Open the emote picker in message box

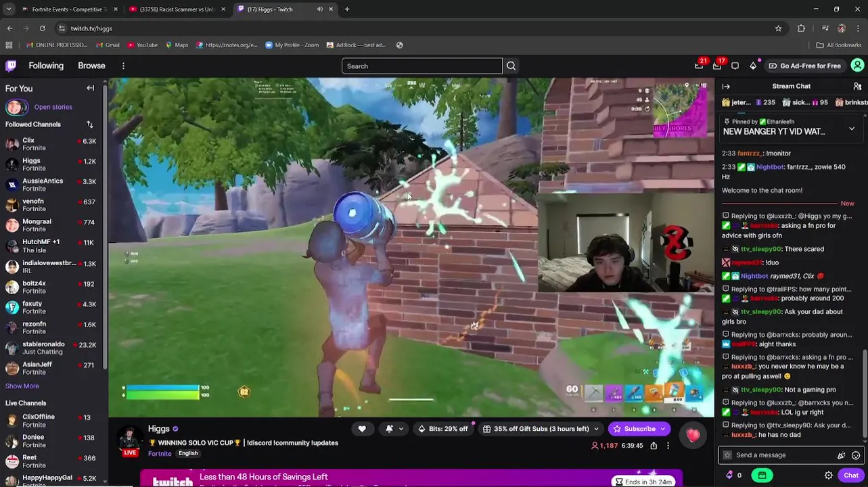point(856,455)
